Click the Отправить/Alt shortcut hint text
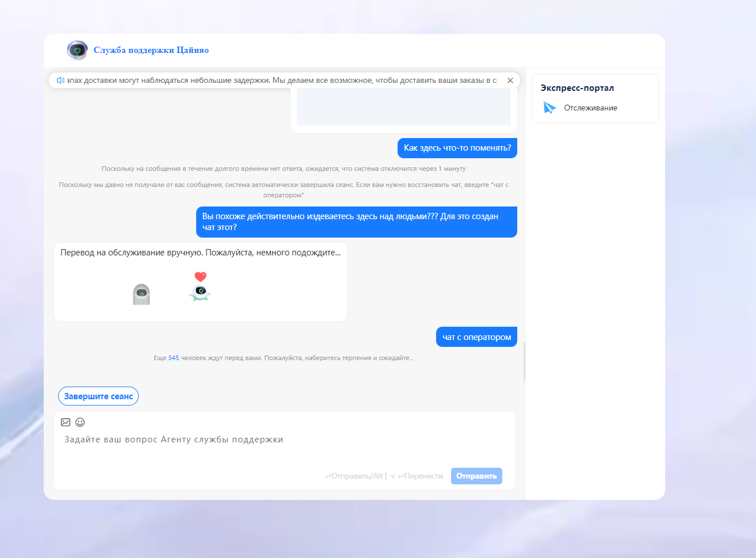 pyautogui.click(x=354, y=476)
